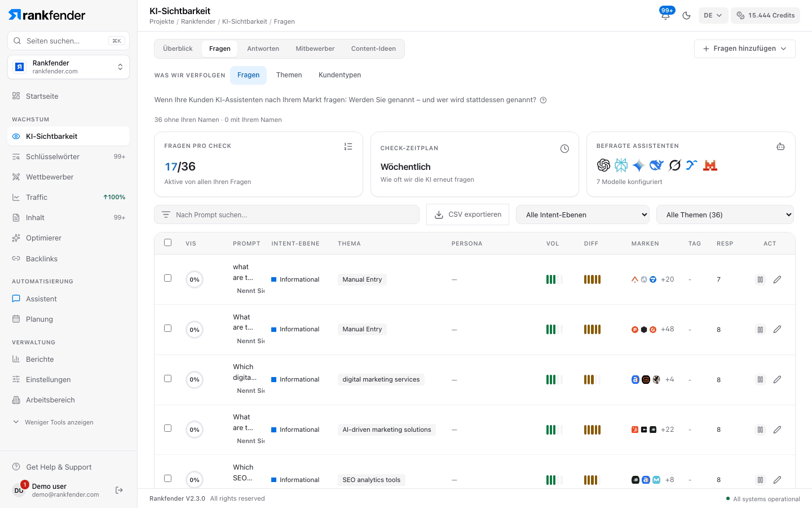Open the Fragen pro Check list icon
Screen dimensions: 812x508
coord(348,146)
